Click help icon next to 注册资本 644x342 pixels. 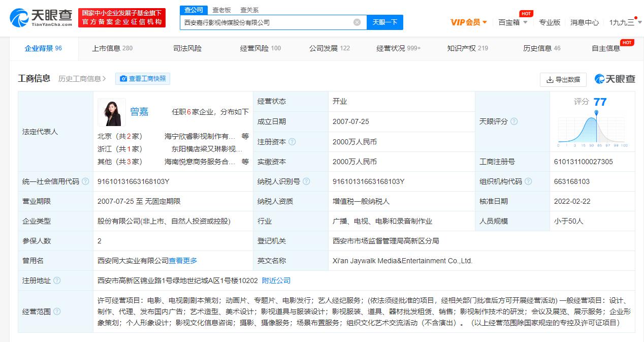[x=292, y=142]
